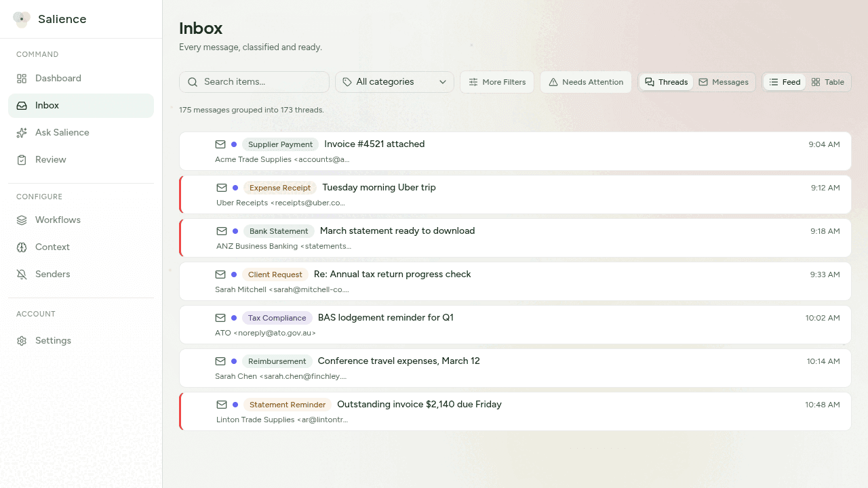Click the Supplier Payment category tag
Viewport: 868px width, 488px height.
(x=280, y=144)
